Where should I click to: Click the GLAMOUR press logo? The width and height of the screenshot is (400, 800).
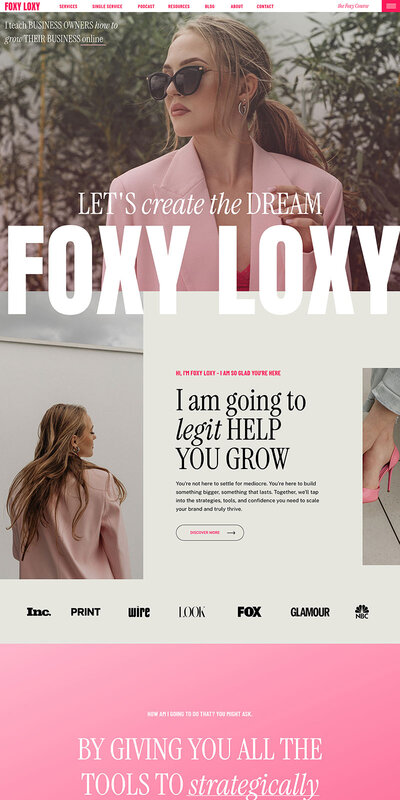tap(310, 612)
